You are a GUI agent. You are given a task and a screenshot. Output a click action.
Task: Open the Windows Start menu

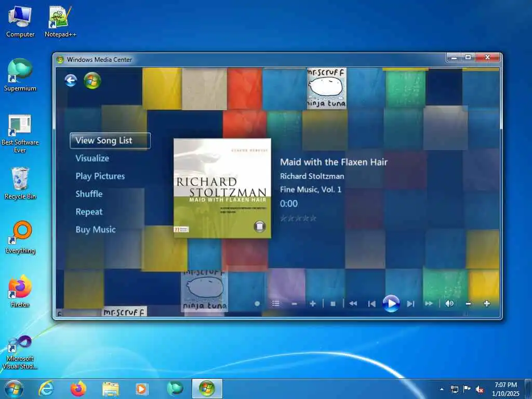[14, 389]
